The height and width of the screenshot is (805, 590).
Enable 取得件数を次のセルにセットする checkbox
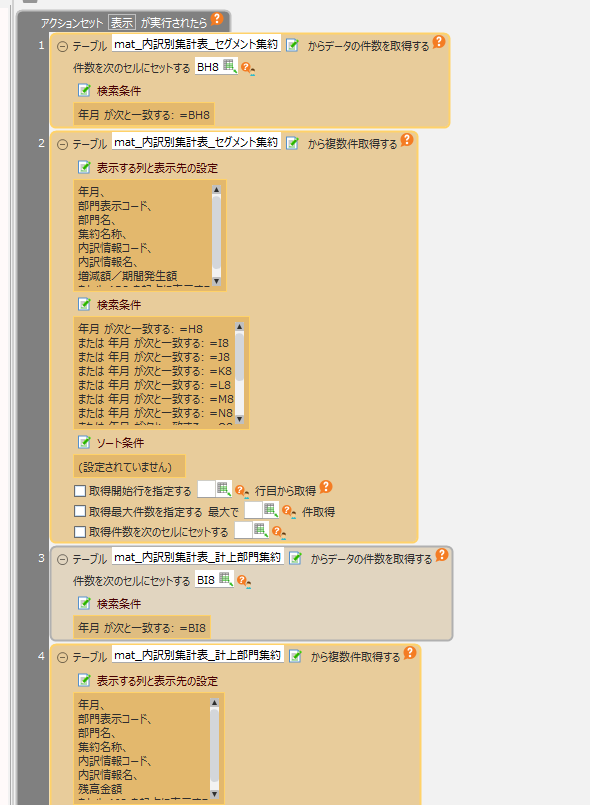[x=80, y=532]
